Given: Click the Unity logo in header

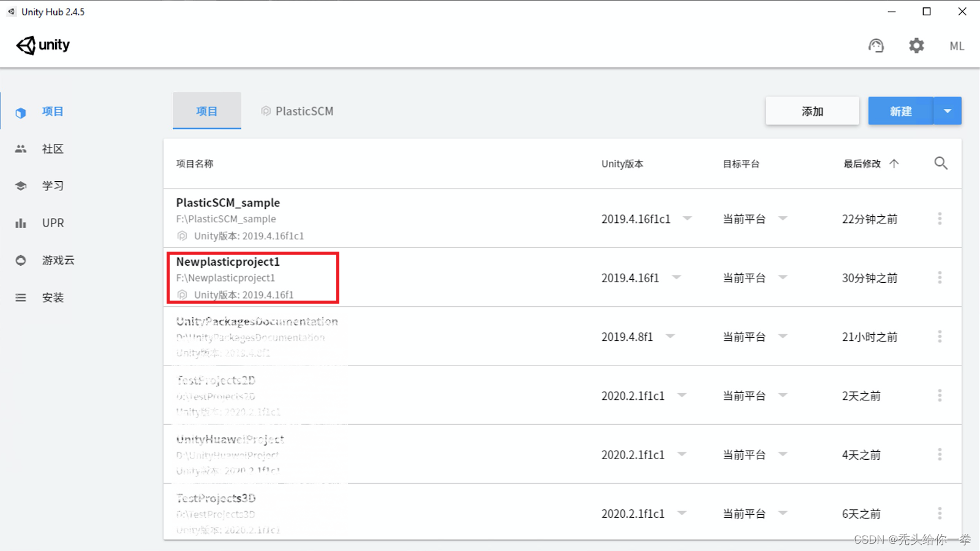Looking at the screenshot, I should pos(43,45).
